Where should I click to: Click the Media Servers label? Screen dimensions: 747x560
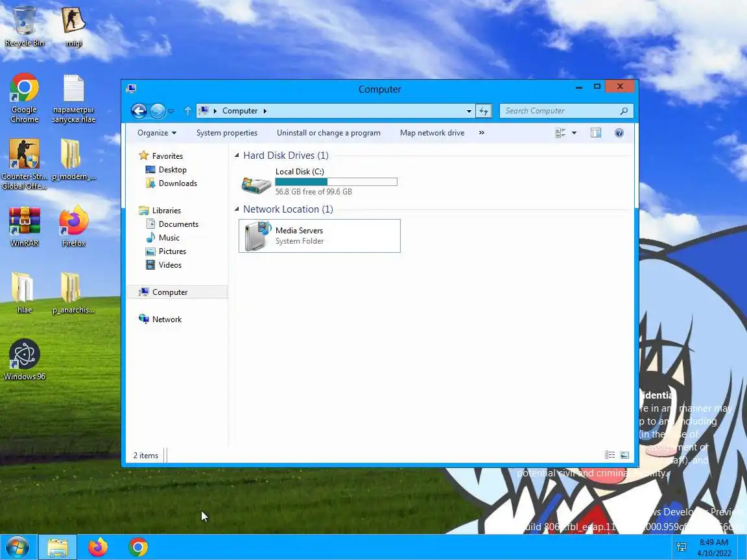pyautogui.click(x=299, y=231)
